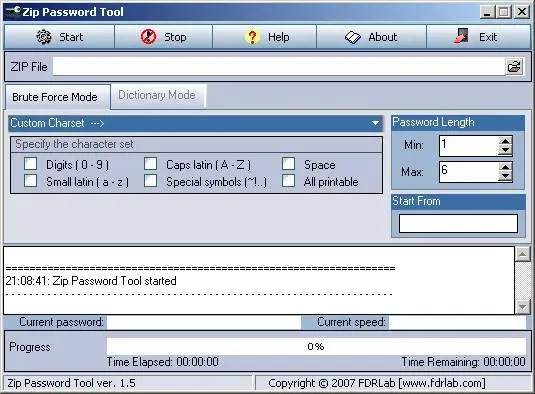
Task: Click the 0% progress bar
Action: pyautogui.click(x=316, y=346)
